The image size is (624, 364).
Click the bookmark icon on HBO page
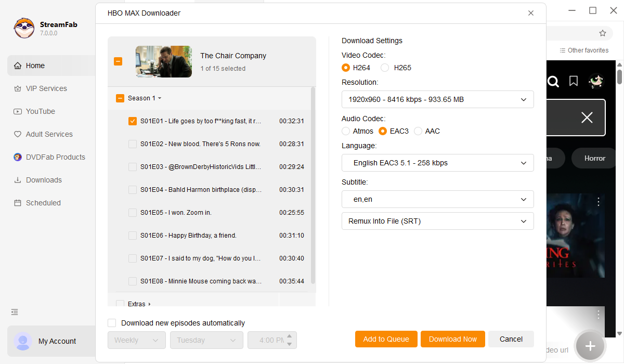574,81
